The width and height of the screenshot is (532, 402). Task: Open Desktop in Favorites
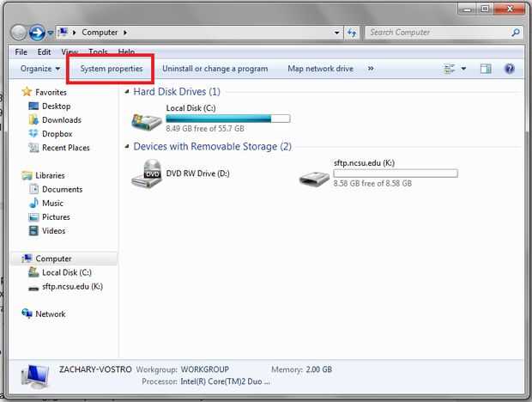pos(57,107)
